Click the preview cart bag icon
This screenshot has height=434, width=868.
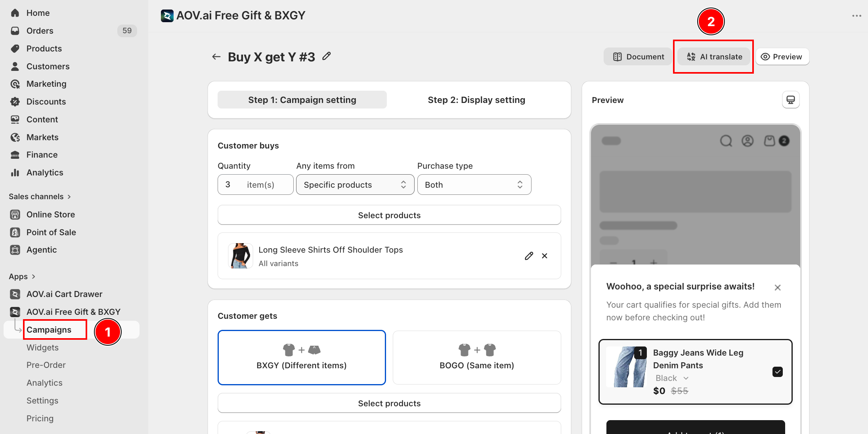[x=769, y=141]
